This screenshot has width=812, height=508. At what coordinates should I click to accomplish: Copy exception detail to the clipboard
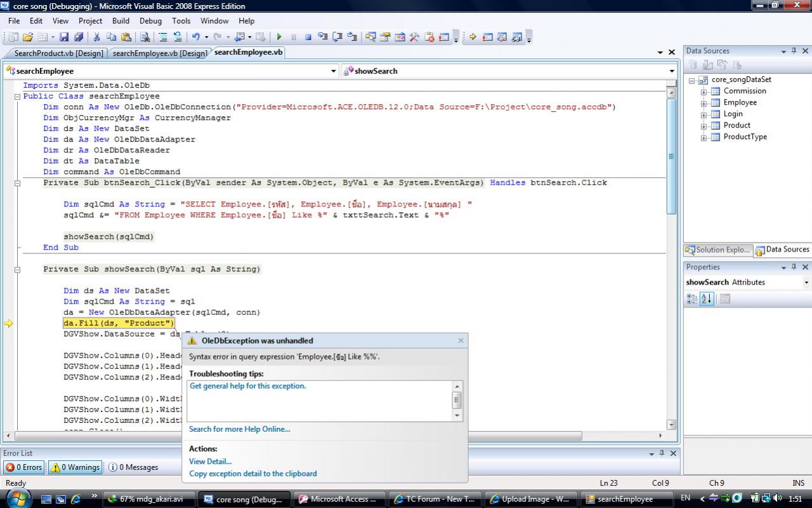click(252, 474)
